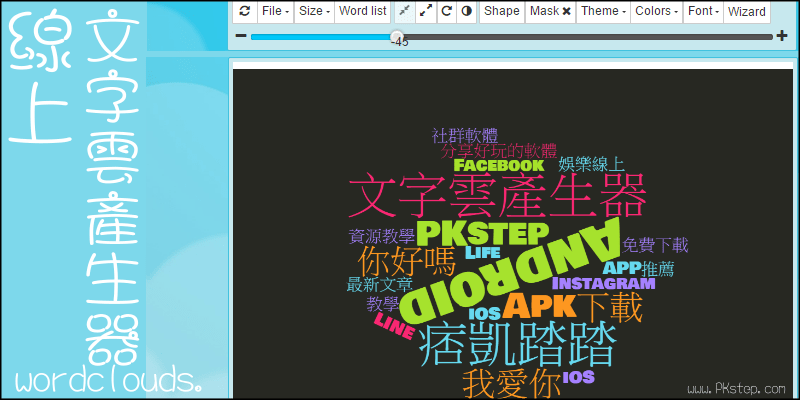Click the dark unfilled part of slider track
The image size is (800, 400).
click(587, 37)
